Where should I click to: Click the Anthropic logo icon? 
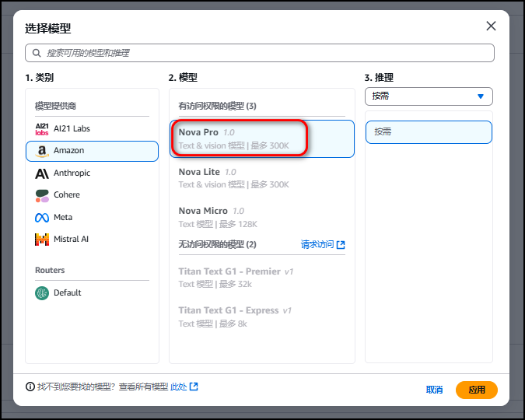tap(42, 173)
